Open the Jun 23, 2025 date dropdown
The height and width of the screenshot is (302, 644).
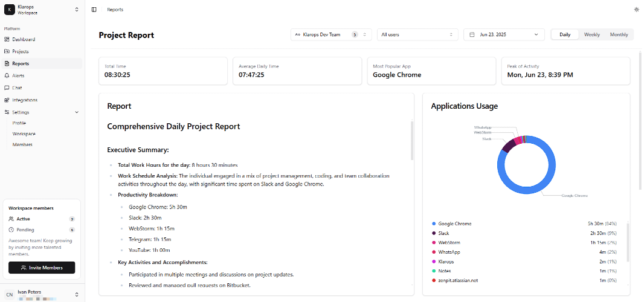point(504,34)
